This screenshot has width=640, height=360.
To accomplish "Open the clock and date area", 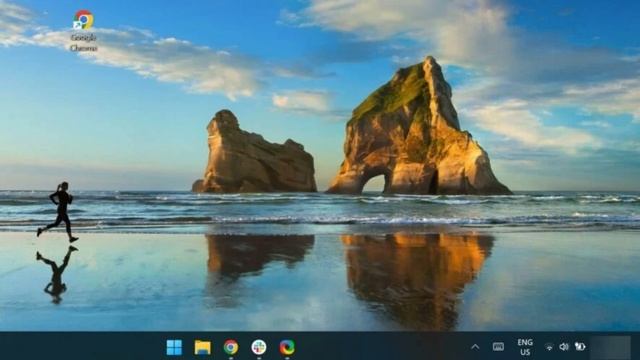I will (x=610, y=347).
